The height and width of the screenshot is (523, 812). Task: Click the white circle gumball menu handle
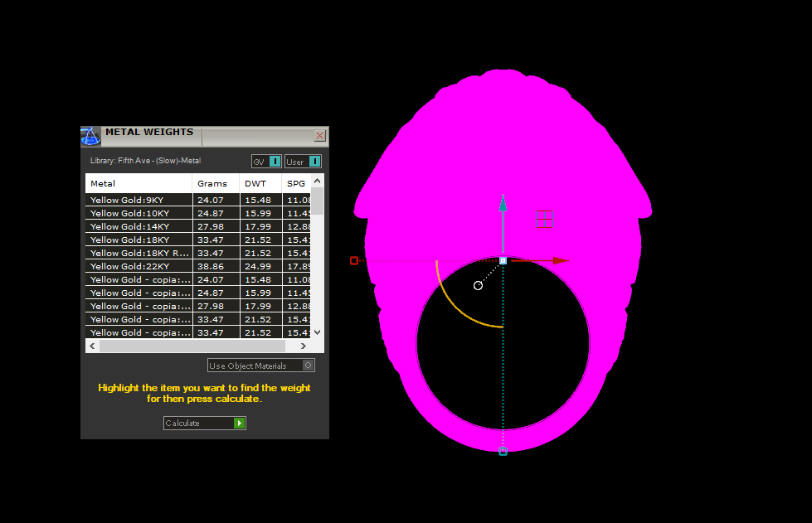pyautogui.click(x=478, y=285)
